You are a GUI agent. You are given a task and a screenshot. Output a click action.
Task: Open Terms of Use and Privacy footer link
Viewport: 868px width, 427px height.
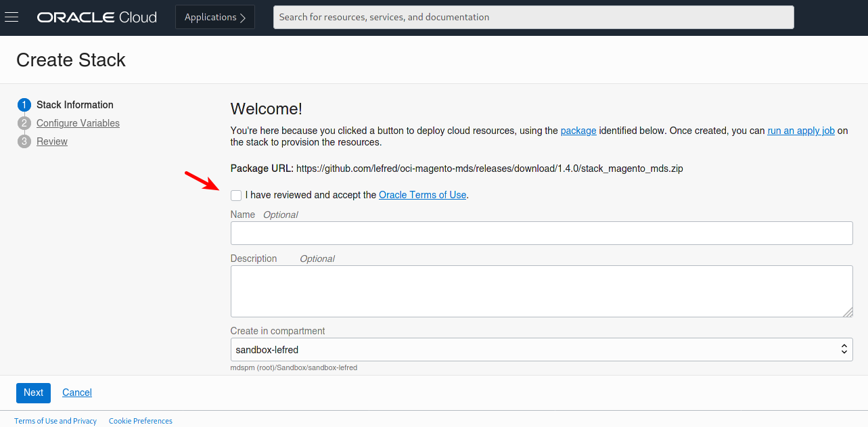pos(55,421)
